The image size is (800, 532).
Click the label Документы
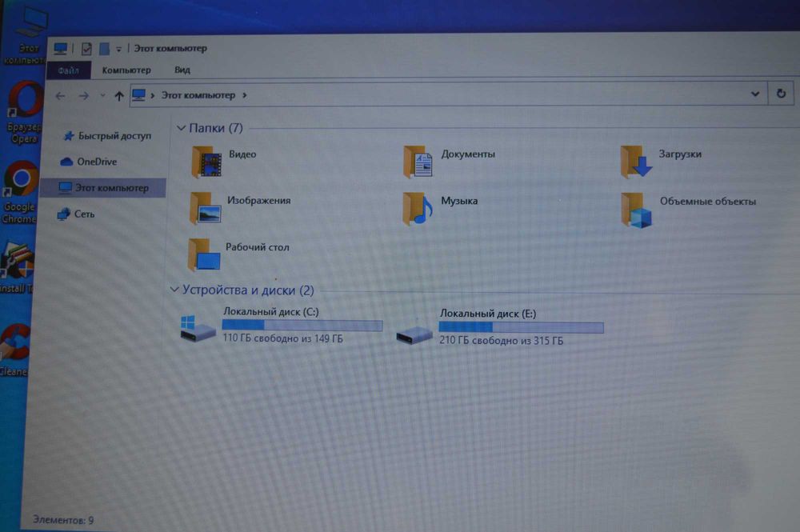[x=468, y=154]
